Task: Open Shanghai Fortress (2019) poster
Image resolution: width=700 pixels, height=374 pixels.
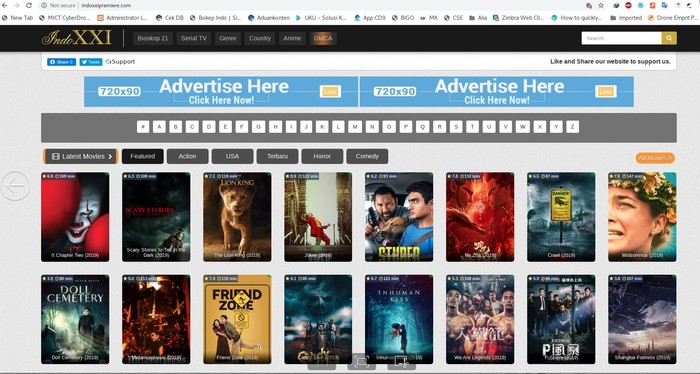Action: (x=642, y=319)
